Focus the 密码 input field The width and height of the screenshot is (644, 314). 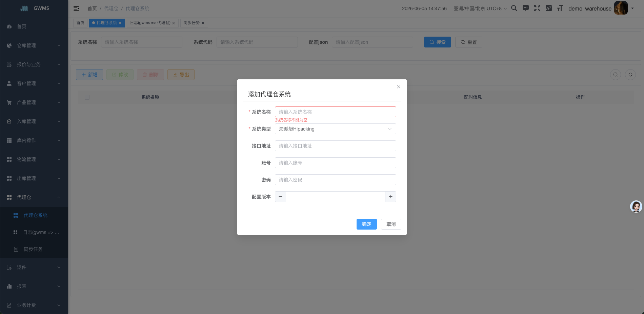[x=336, y=180]
